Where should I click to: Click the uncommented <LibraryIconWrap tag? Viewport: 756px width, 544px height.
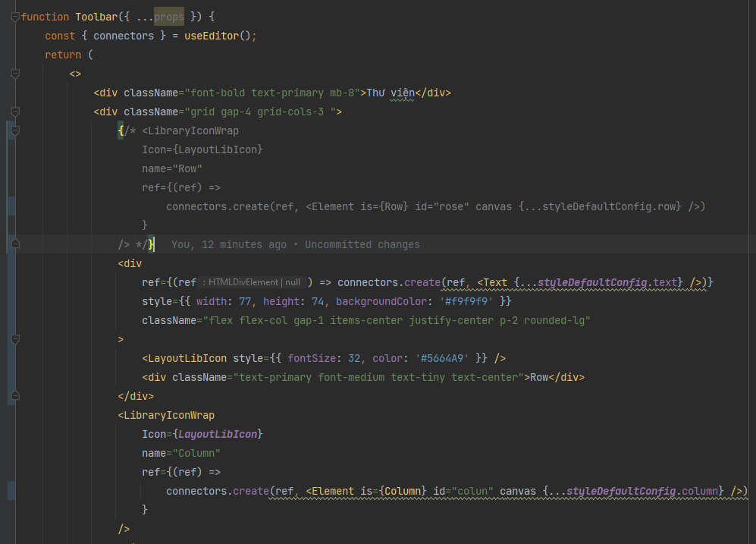pyautogui.click(x=166, y=415)
